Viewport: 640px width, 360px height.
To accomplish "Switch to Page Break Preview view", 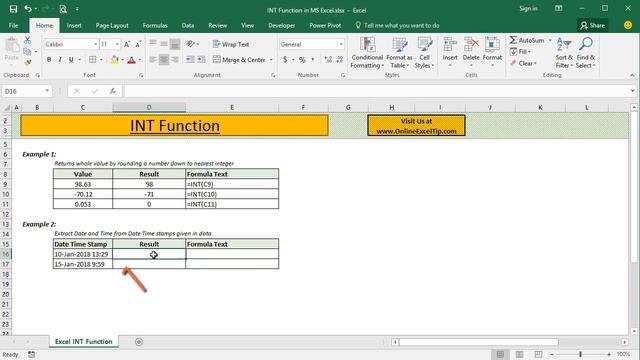I will pyautogui.click(x=538, y=354).
